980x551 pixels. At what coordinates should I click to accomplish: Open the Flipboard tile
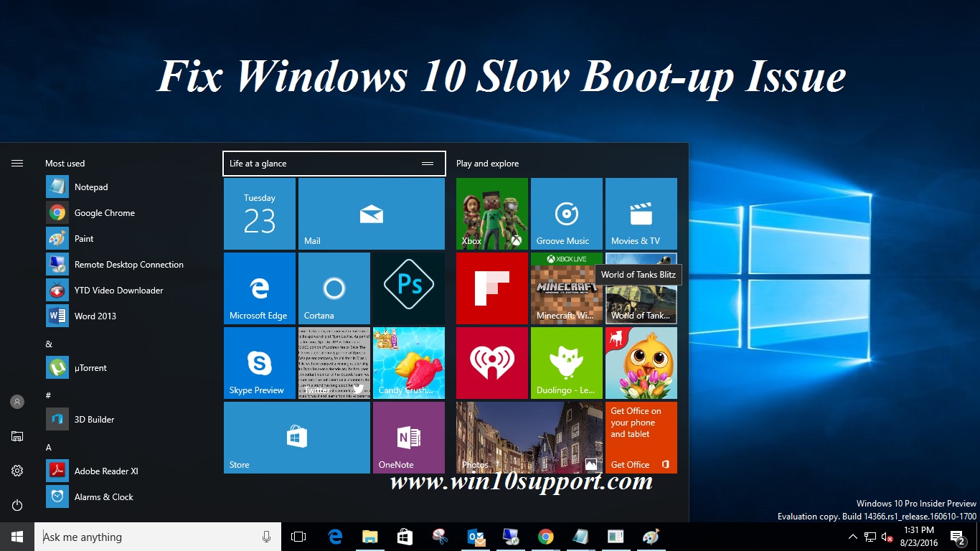coord(492,288)
